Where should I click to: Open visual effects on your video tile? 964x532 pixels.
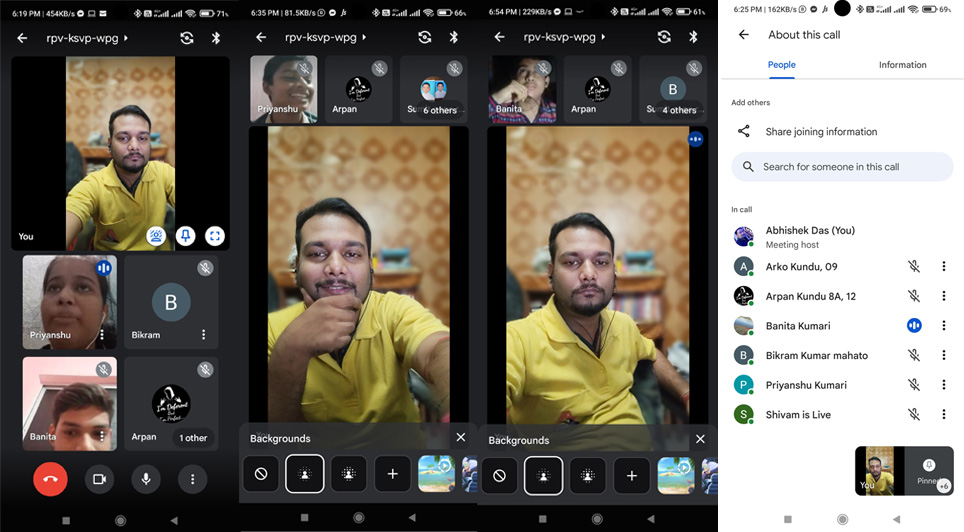click(156, 236)
